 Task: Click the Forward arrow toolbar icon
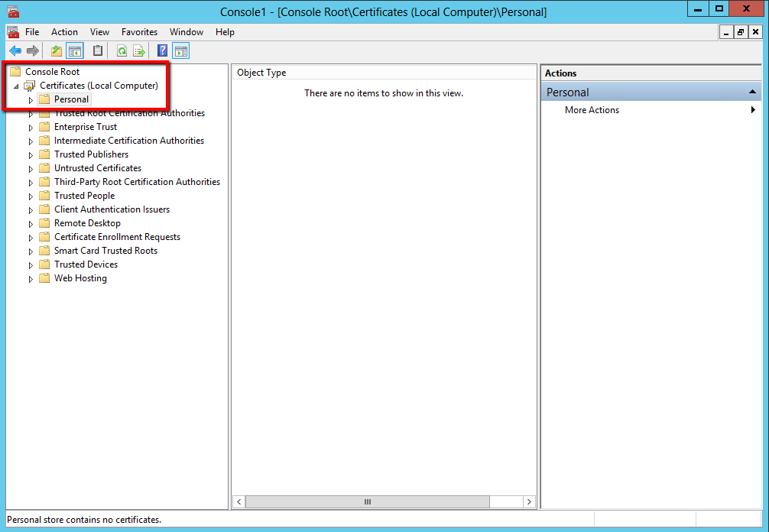pos(32,51)
